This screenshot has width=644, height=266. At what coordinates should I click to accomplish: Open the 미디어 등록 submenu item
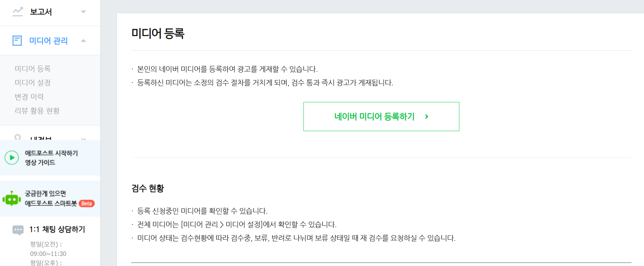33,69
